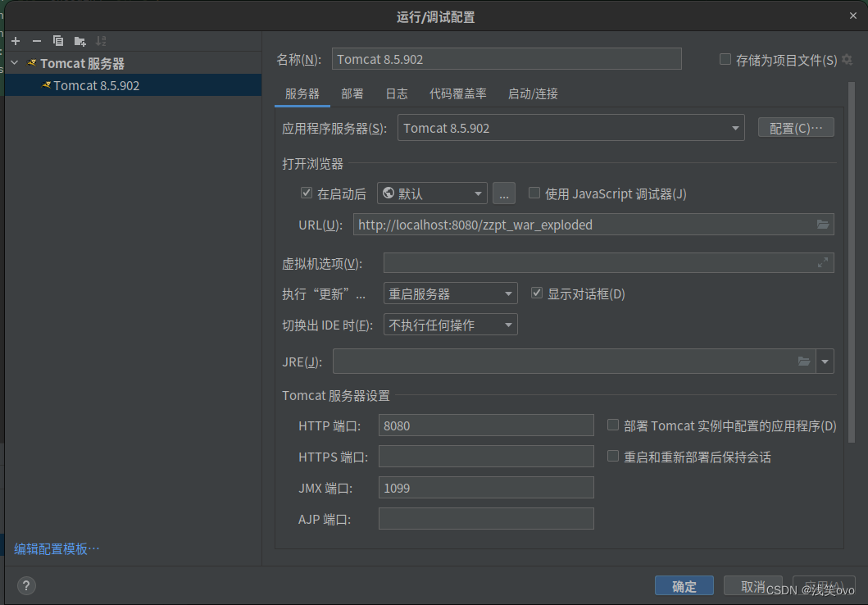The height and width of the screenshot is (605, 868).
Task: Remove the selected configuration
Action: click(36, 40)
